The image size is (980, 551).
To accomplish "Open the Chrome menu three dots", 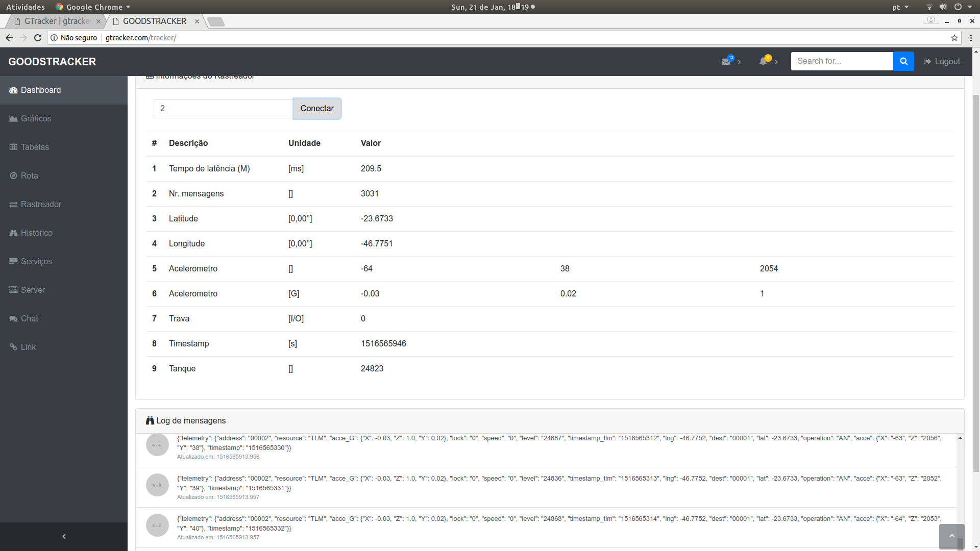I will (x=971, y=38).
